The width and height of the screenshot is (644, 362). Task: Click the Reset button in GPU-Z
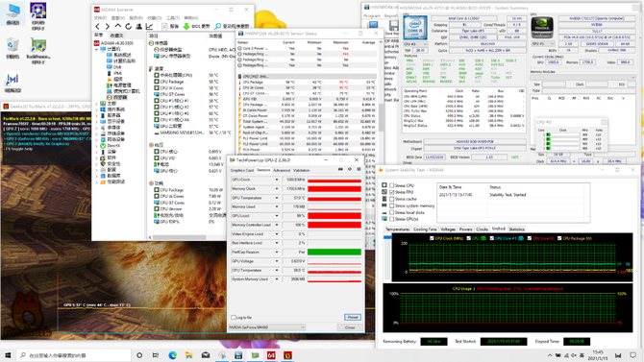pyautogui.click(x=353, y=317)
